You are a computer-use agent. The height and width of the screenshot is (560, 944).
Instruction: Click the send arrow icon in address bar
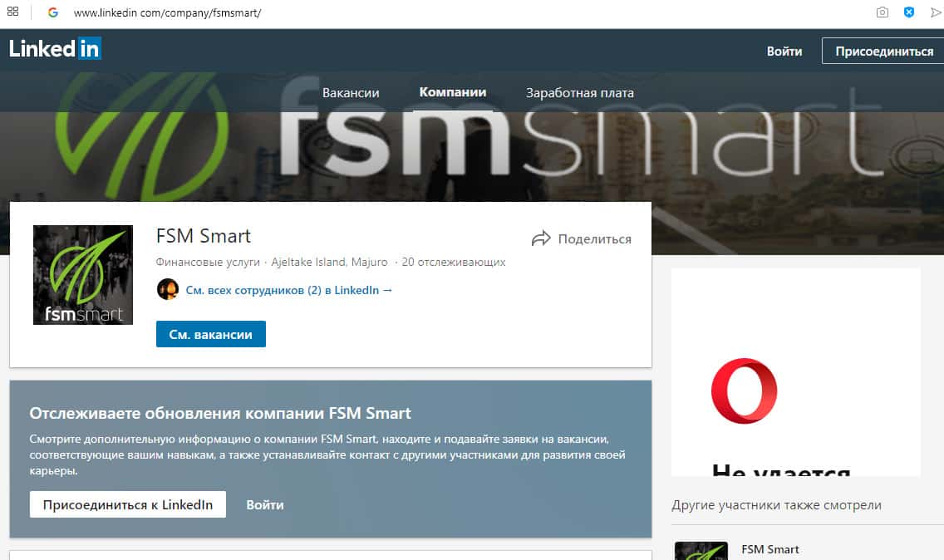click(937, 12)
